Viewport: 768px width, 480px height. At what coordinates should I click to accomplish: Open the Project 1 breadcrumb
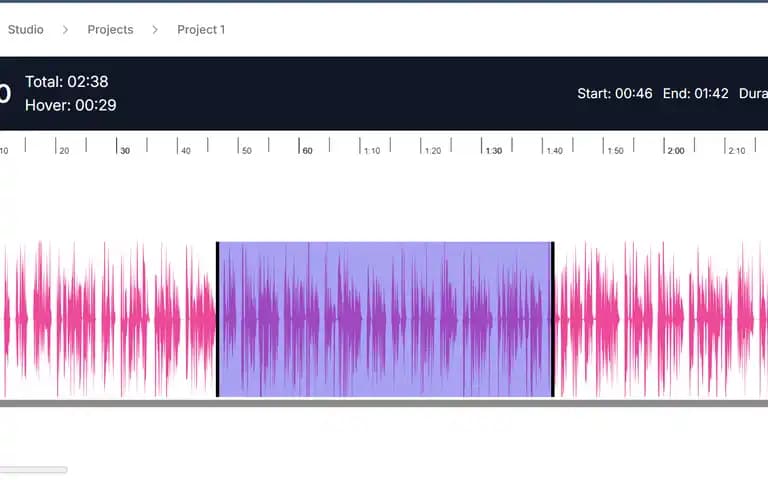pyautogui.click(x=201, y=29)
